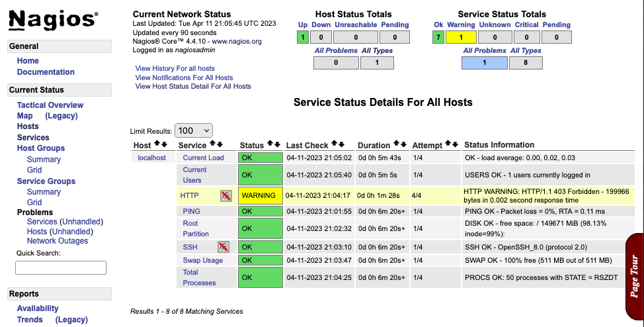
Task: Click the notifications disabled icon for SSH
Action: (x=223, y=247)
